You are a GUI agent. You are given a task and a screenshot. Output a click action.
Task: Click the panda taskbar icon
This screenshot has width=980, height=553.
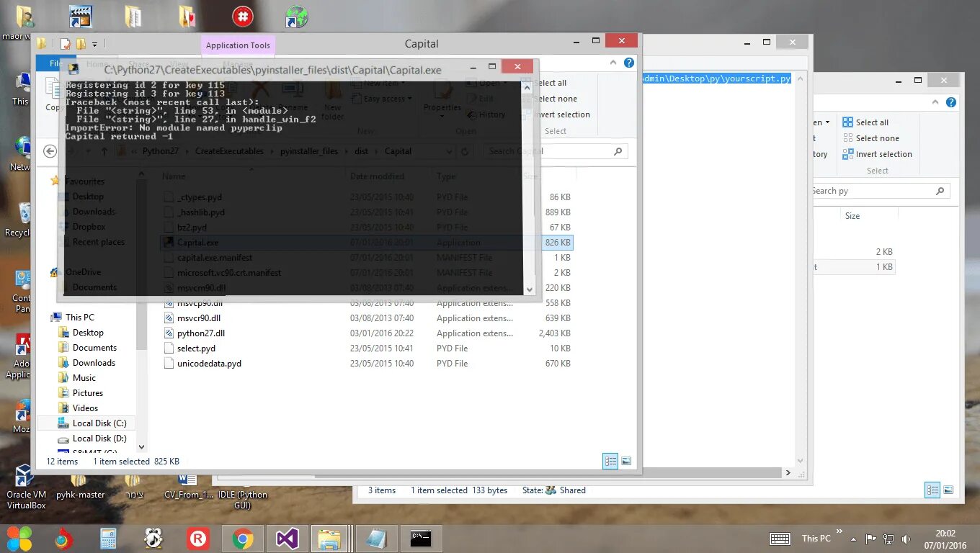click(153, 539)
